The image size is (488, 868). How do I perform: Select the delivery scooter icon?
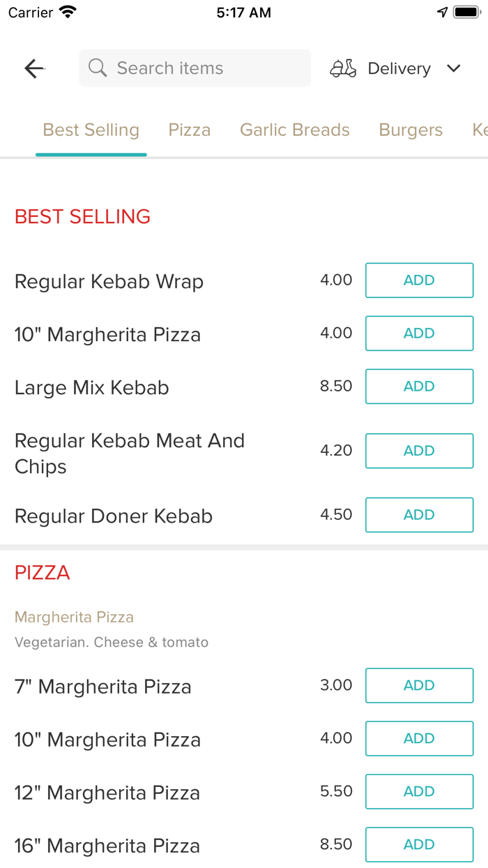tap(343, 68)
